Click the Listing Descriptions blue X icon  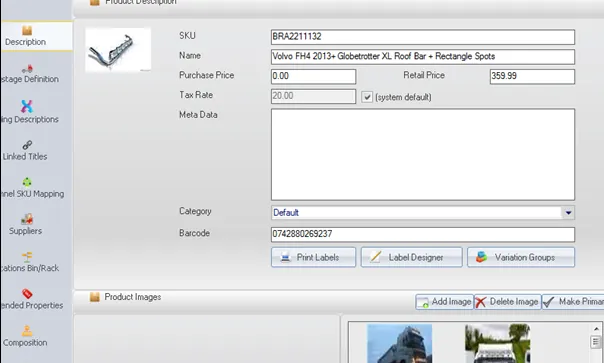pos(27,106)
